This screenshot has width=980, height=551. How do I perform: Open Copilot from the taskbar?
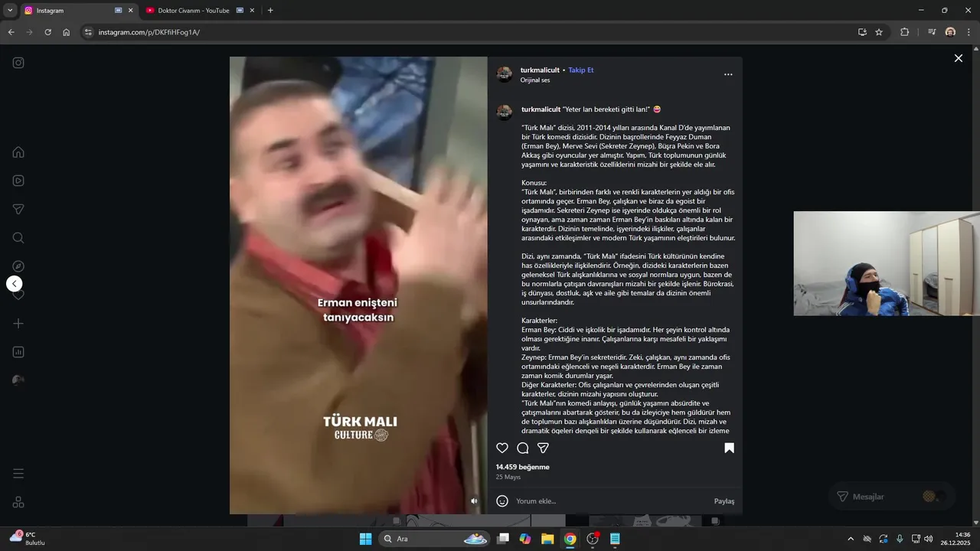[525, 539]
